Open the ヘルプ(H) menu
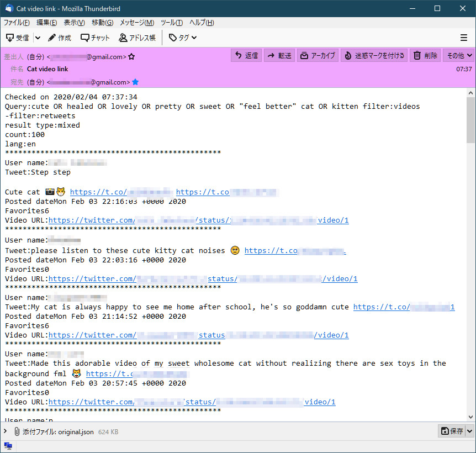476x453 pixels. click(x=202, y=23)
